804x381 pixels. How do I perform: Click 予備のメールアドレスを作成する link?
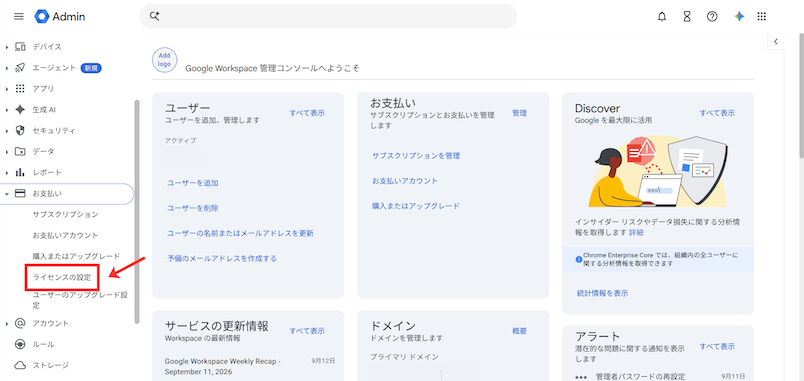(222, 258)
